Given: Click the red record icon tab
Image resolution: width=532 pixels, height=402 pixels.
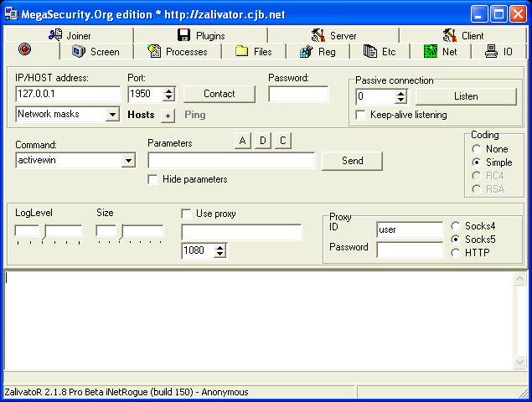Looking at the screenshot, I should [23, 51].
